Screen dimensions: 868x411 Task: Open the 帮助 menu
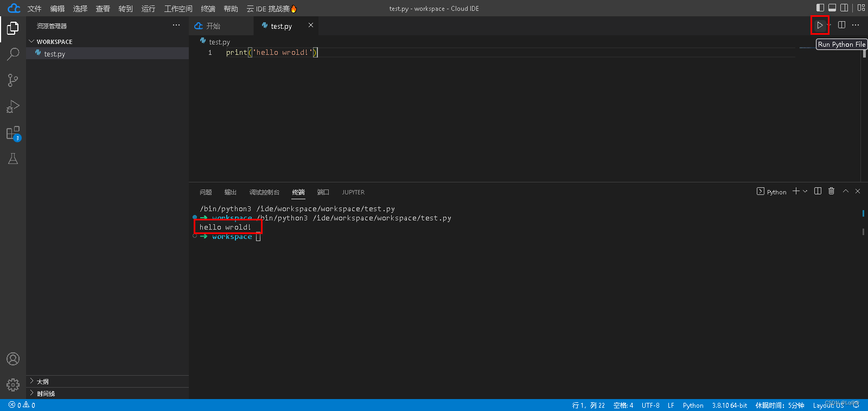pyautogui.click(x=231, y=9)
